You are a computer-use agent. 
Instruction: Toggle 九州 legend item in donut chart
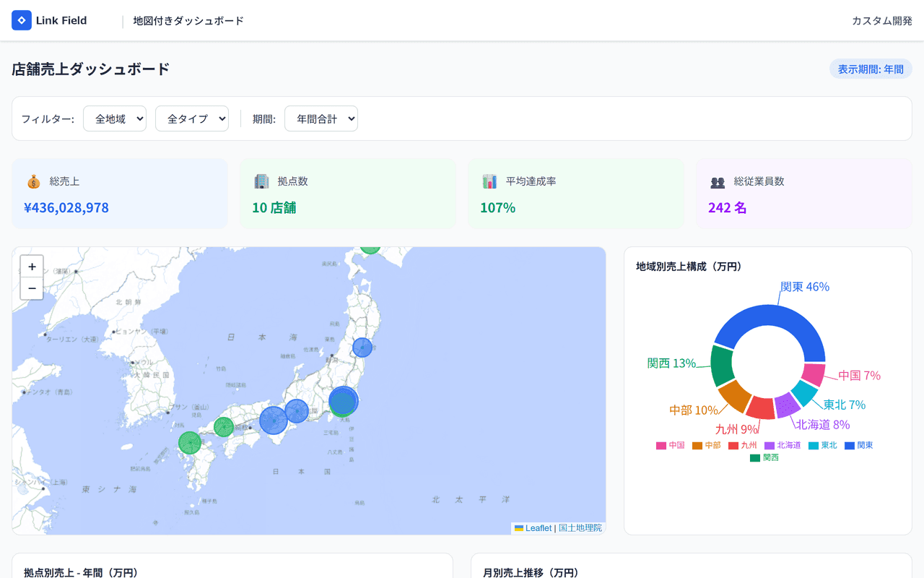pyautogui.click(x=742, y=445)
